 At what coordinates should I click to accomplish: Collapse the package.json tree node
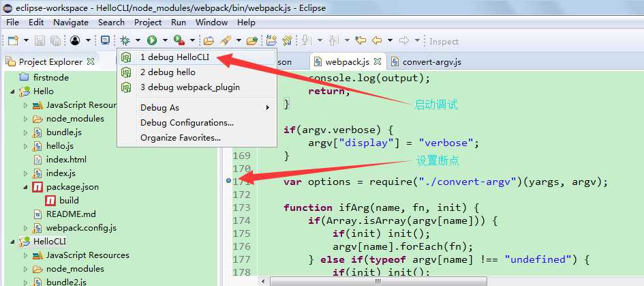coord(25,187)
